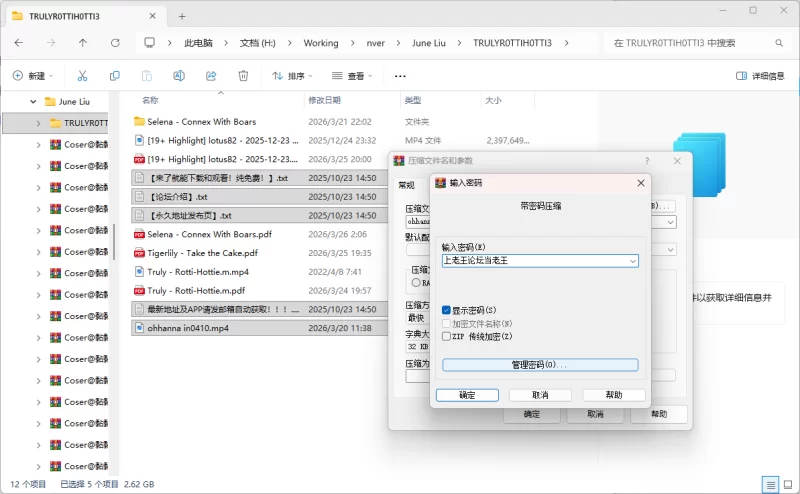This screenshot has width=800, height=494.
Task: Expand the 查看 view dropdown
Action: coord(354,76)
